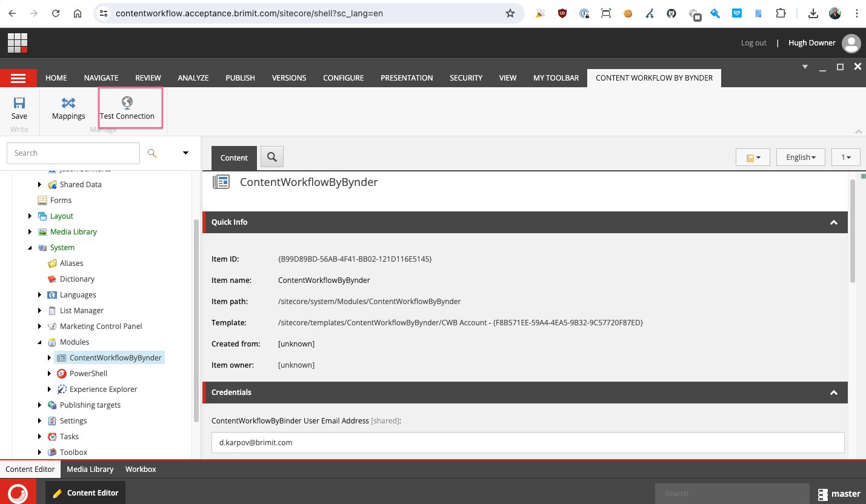Click the bottom bar Search field
This screenshot has width=866, height=504.
coord(732,494)
